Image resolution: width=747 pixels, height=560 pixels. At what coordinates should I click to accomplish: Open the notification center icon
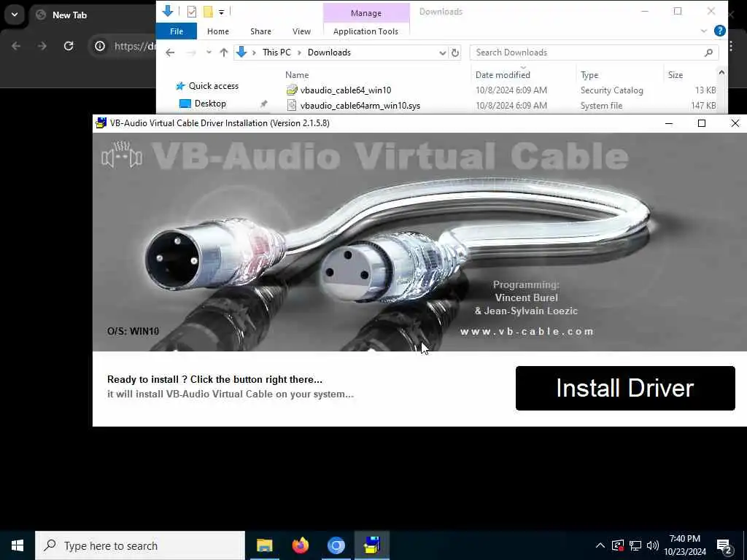724,546
